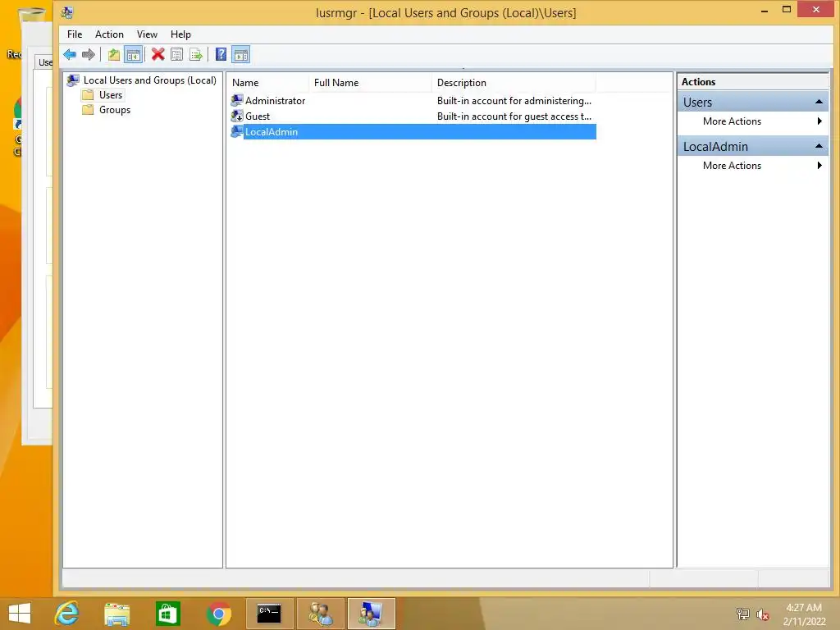Open the Windows Start button
Image resolution: width=840 pixels, height=630 pixels.
pos(20,614)
